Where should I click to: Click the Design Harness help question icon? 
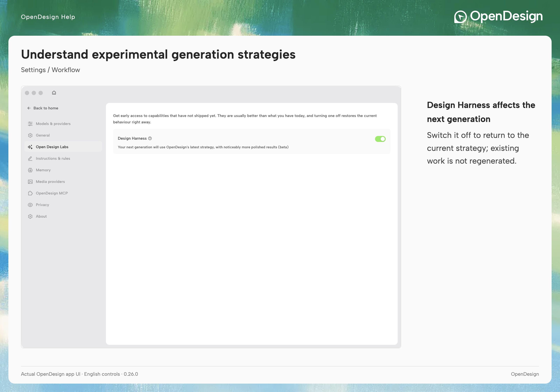[x=150, y=138]
